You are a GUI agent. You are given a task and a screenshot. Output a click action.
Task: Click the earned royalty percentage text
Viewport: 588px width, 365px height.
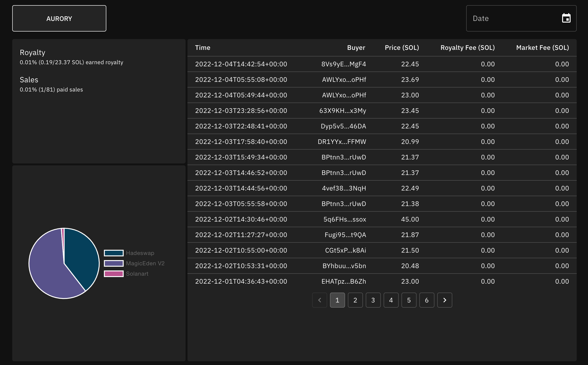pyautogui.click(x=72, y=62)
